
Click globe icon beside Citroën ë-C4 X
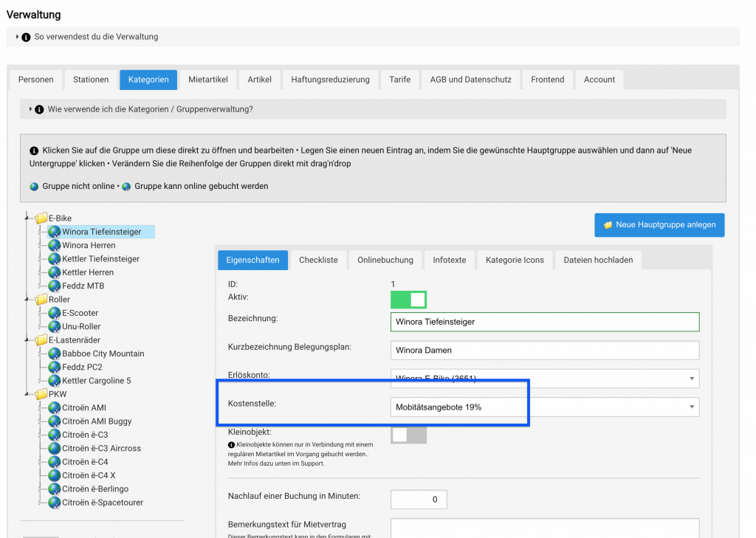[55, 475]
